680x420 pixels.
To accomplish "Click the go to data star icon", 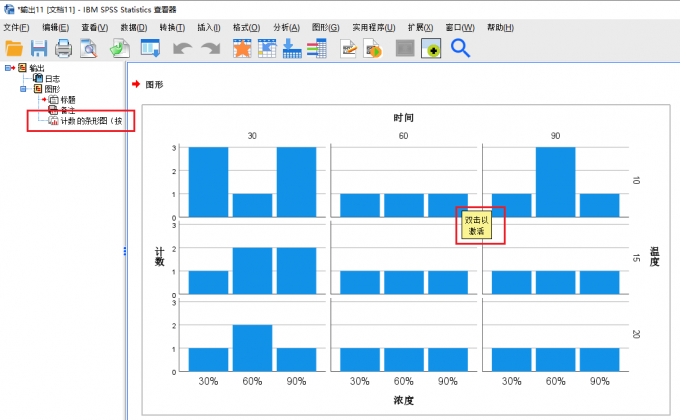I will click(242, 48).
